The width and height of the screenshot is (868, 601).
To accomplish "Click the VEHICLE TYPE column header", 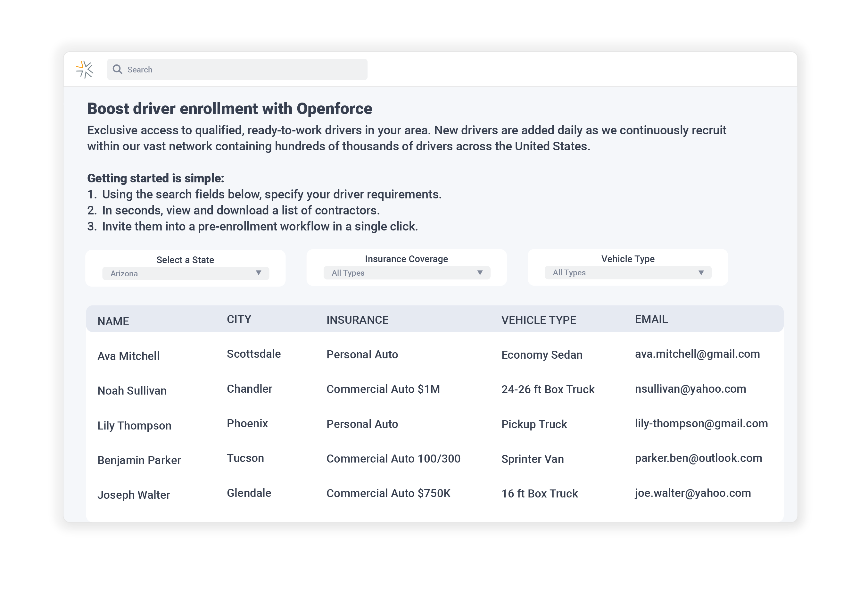I will [x=538, y=320].
